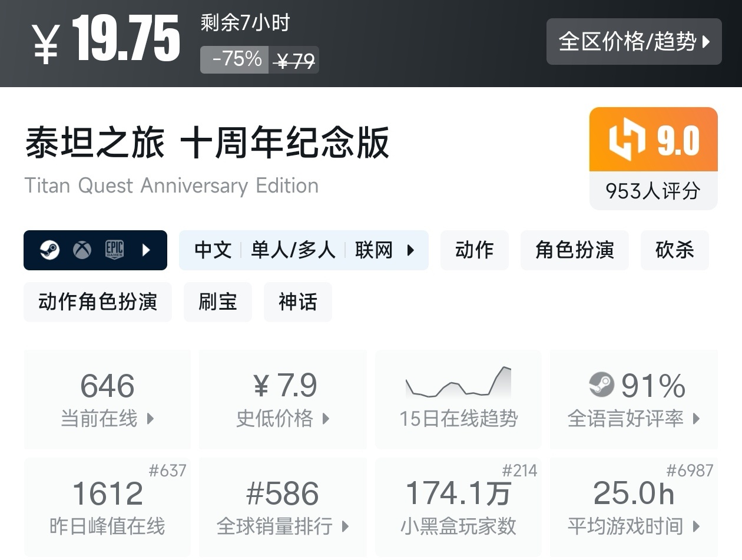This screenshot has width=742, height=560.
Task: Click the ¥19.75 current price
Action: 106,40
